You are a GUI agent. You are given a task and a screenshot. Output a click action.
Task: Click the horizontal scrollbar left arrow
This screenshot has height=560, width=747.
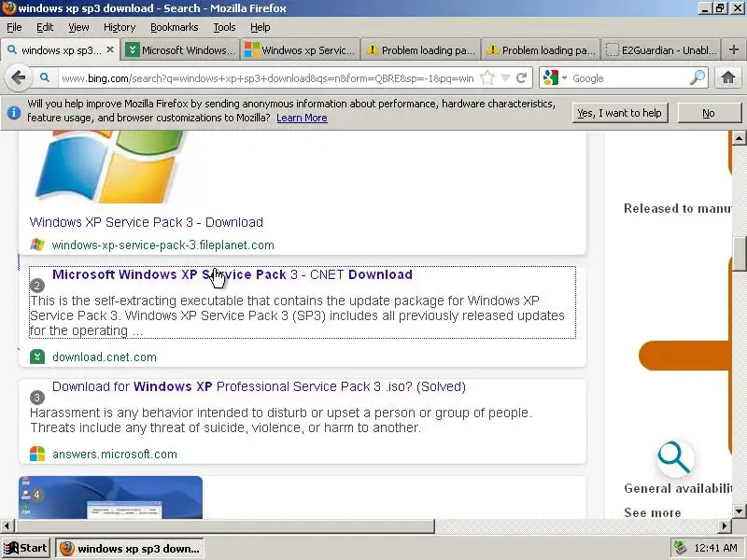tap(7, 526)
